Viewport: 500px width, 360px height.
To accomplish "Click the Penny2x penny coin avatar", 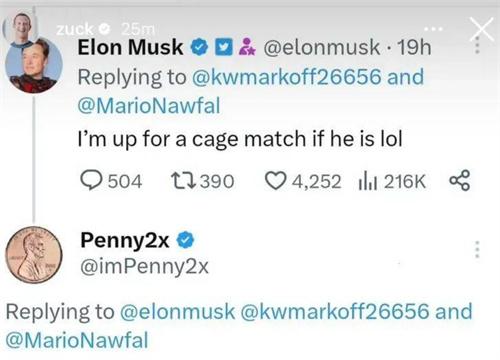I will [34, 255].
